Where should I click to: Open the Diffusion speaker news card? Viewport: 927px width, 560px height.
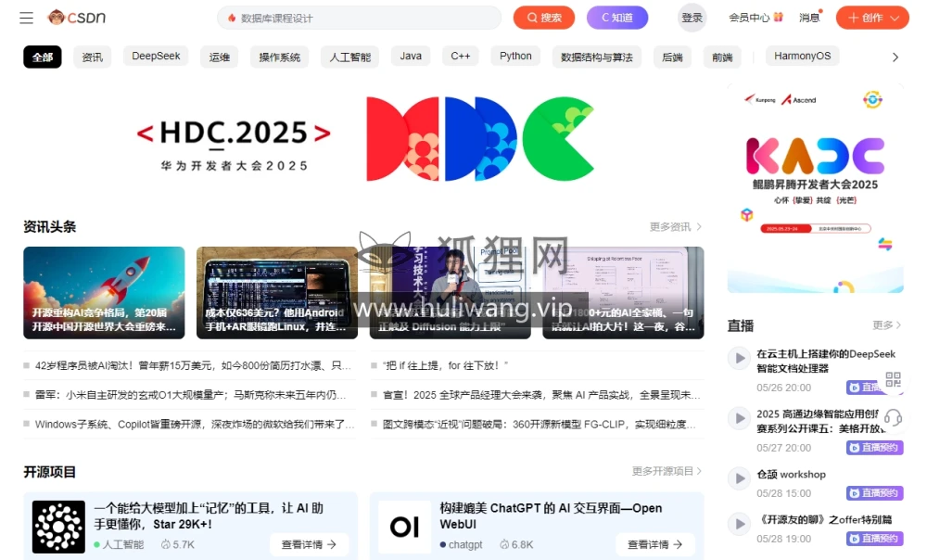pos(450,293)
